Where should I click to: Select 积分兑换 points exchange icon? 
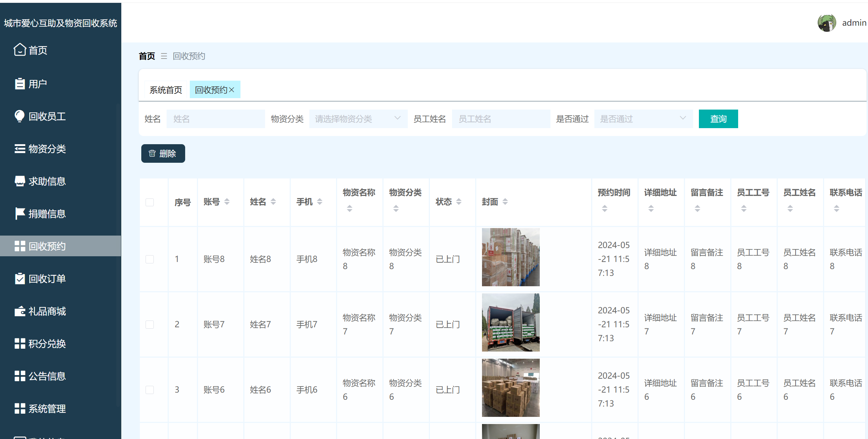click(20, 343)
